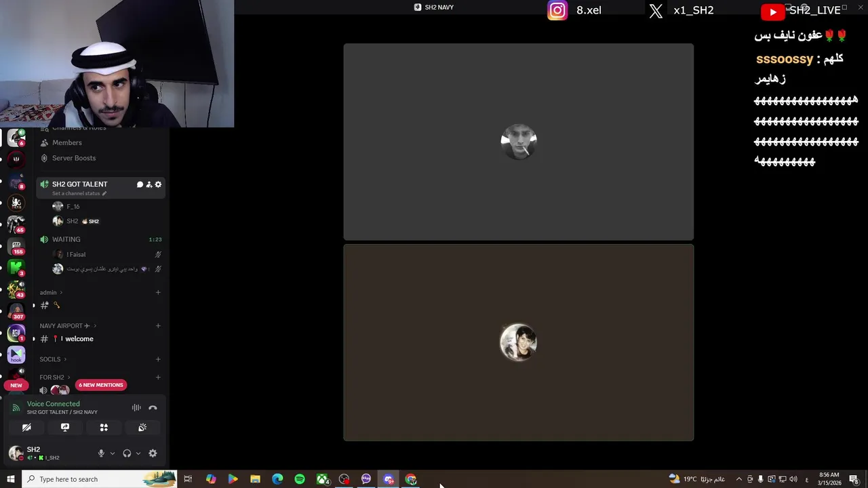Start an activity from voice panel
This screenshot has width=868, height=488.
pyautogui.click(x=104, y=428)
